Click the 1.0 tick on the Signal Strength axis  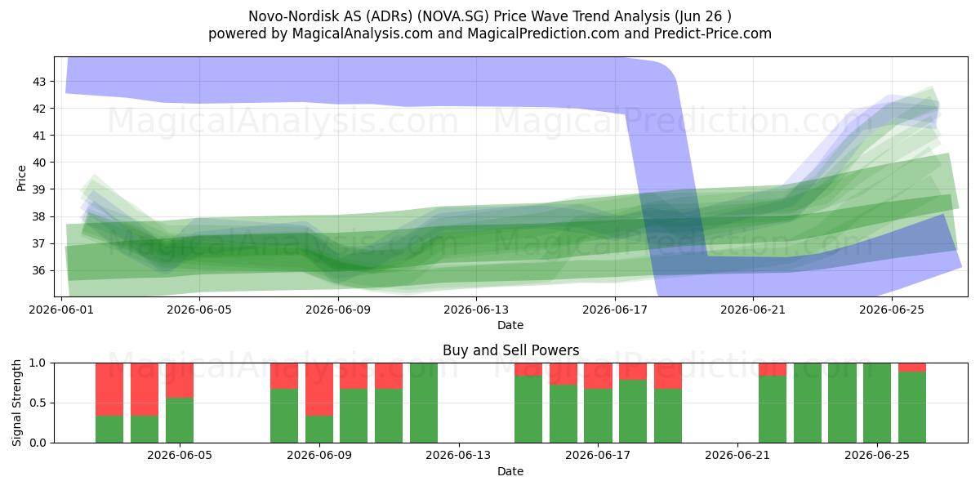(39, 363)
